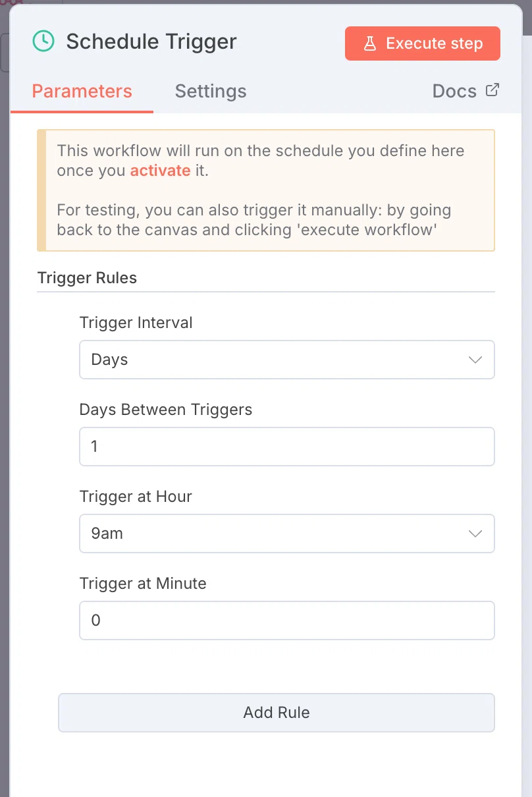The width and height of the screenshot is (532, 797).
Task: Click the chevron arrow in Trigger at Hour field
Action: point(475,534)
